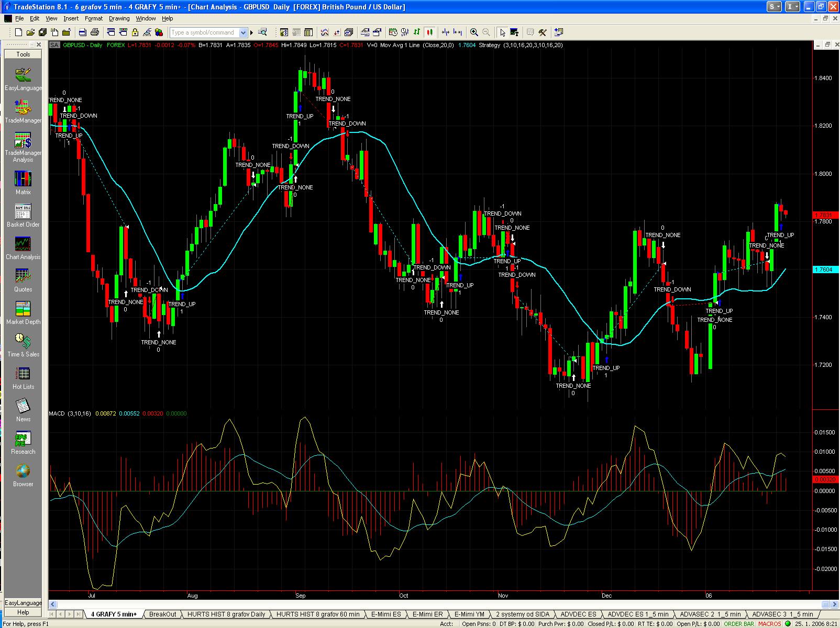Open the Research tool
This screenshot has width=840, height=628.
[23, 442]
